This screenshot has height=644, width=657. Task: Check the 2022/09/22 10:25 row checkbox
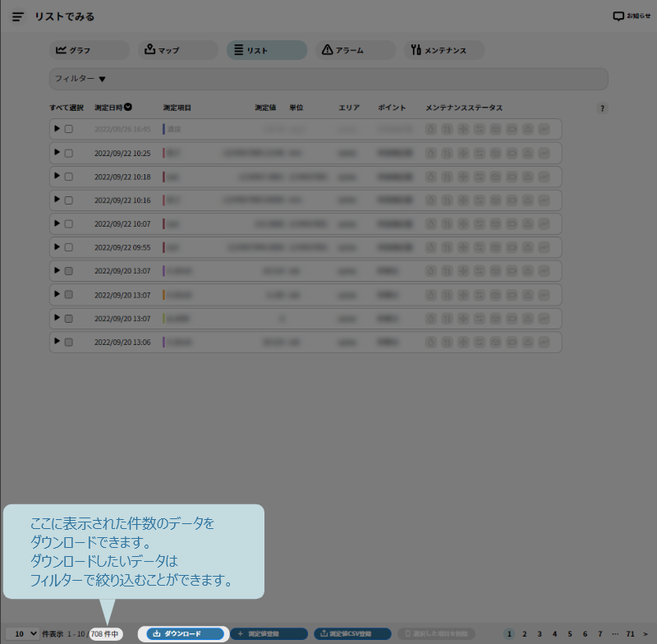click(69, 153)
